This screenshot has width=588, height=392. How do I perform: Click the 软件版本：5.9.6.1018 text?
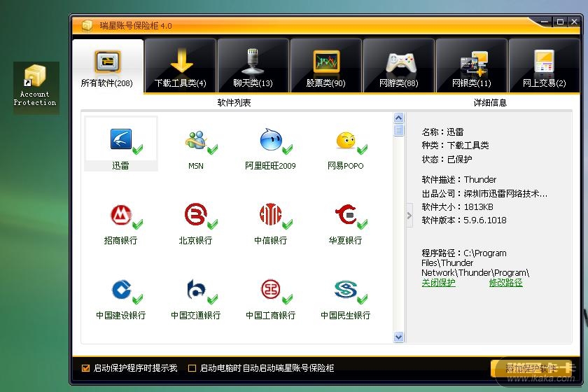coord(464,220)
